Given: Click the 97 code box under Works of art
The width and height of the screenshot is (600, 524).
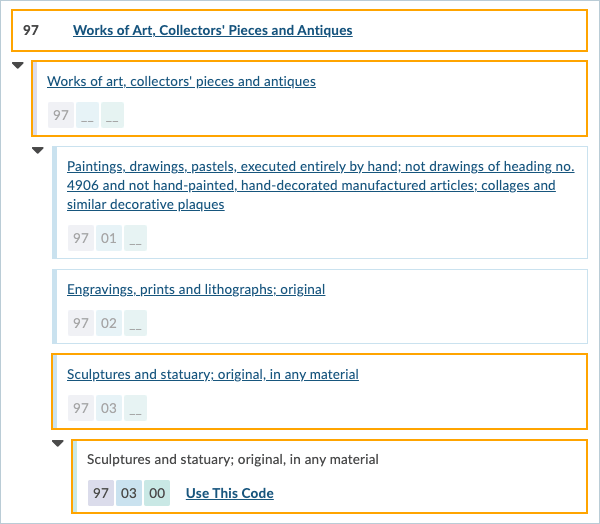Looking at the screenshot, I should pyautogui.click(x=61, y=115).
